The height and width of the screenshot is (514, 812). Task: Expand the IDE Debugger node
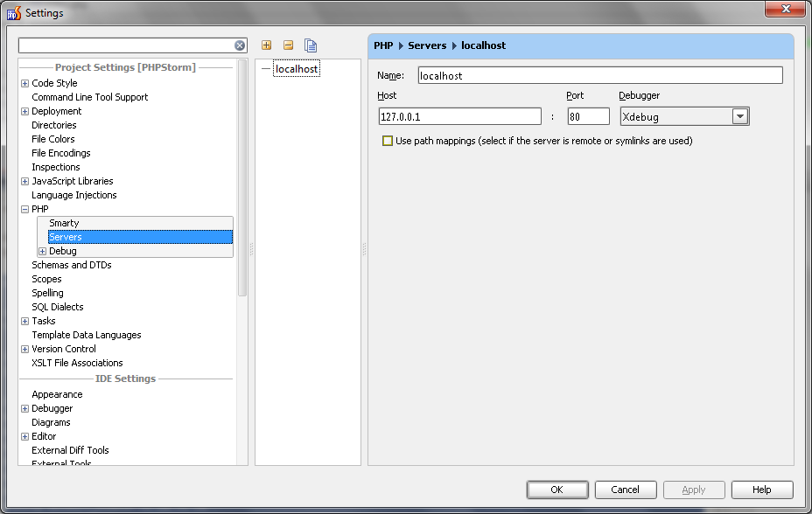coord(24,408)
